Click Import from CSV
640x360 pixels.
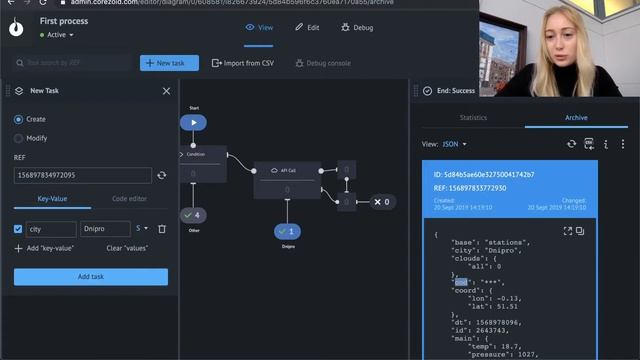tap(243, 63)
